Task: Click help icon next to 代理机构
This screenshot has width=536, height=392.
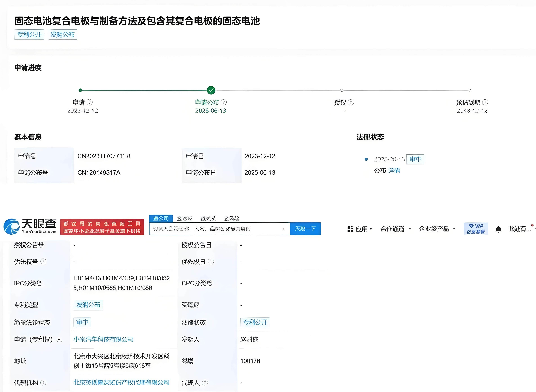Action: click(x=43, y=383)
